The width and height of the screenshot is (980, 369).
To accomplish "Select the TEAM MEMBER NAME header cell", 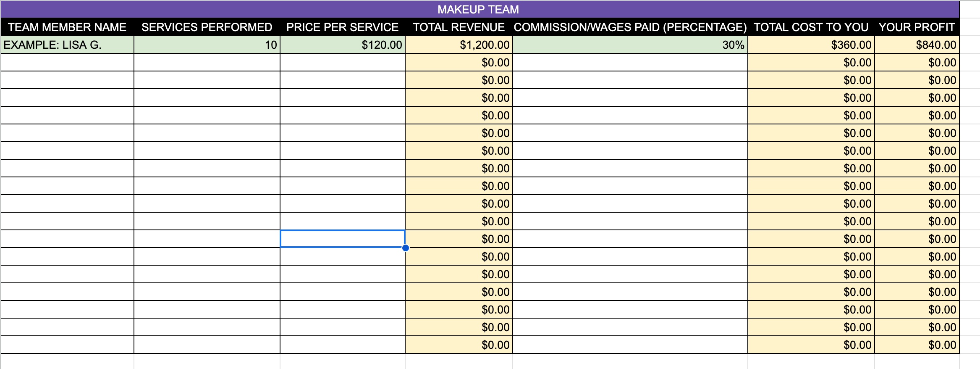I will point(67,27).
